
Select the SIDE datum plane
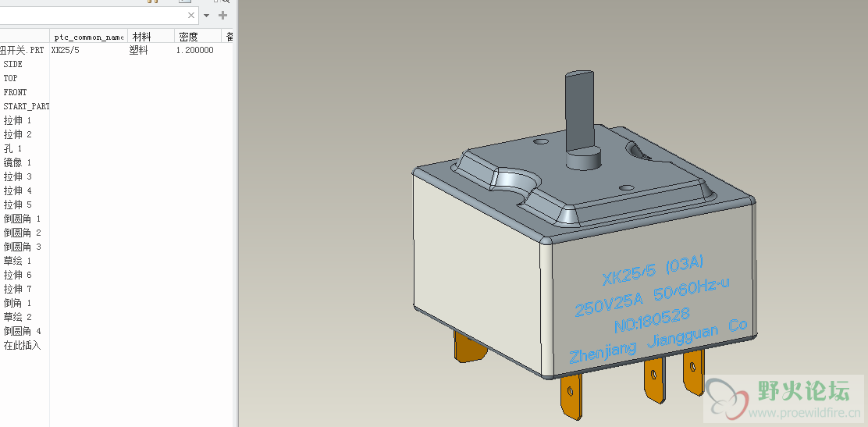(12, 64)
